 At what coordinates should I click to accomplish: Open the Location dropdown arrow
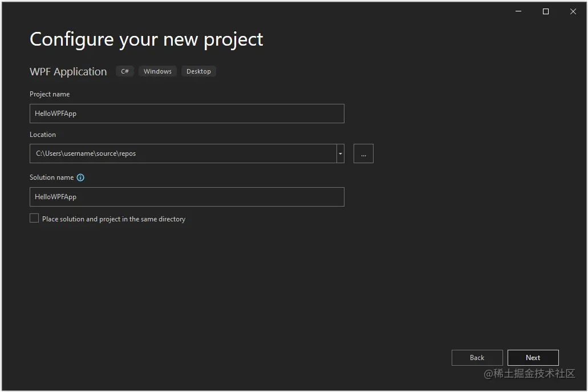pyautogui.click(x=340, y=153)
